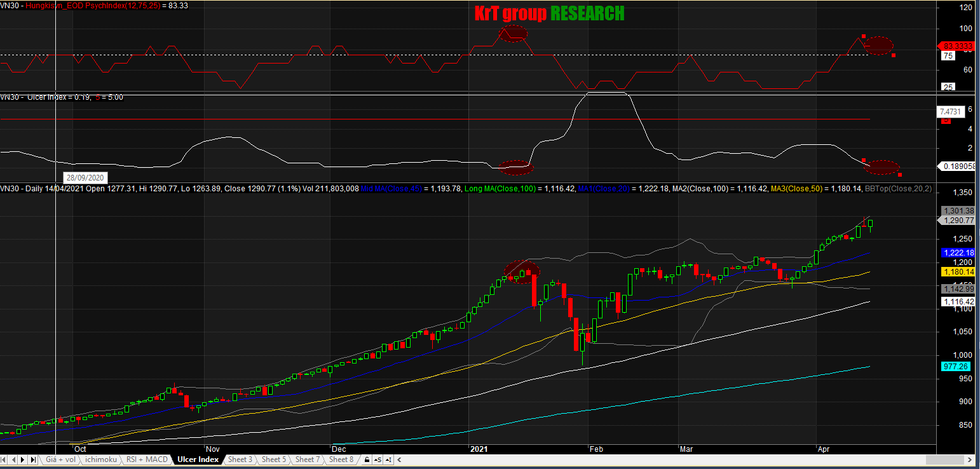Go to Sheet 7 tab
The image size is (980, 469).
click(308, 459)
